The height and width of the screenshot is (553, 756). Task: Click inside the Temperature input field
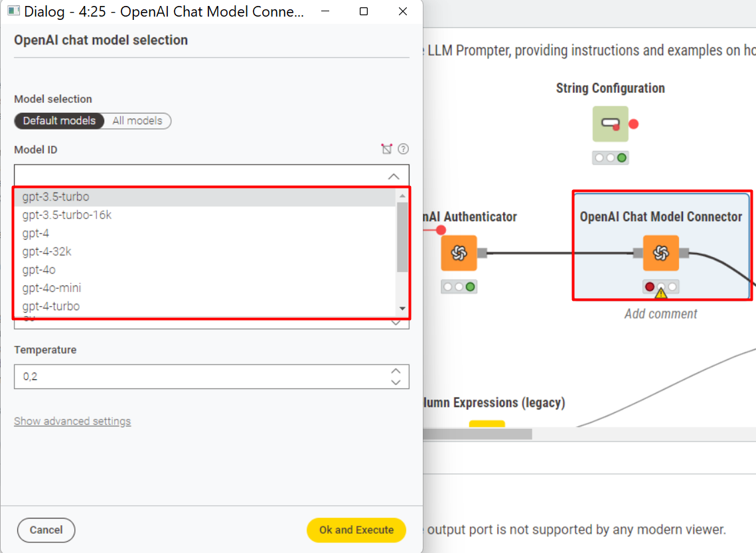click(x=212, y=376)
